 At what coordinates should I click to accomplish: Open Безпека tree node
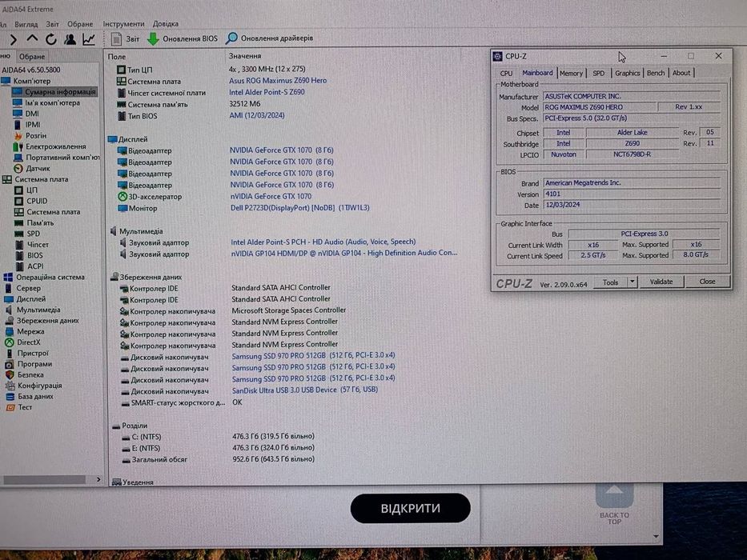coord(24,374)
